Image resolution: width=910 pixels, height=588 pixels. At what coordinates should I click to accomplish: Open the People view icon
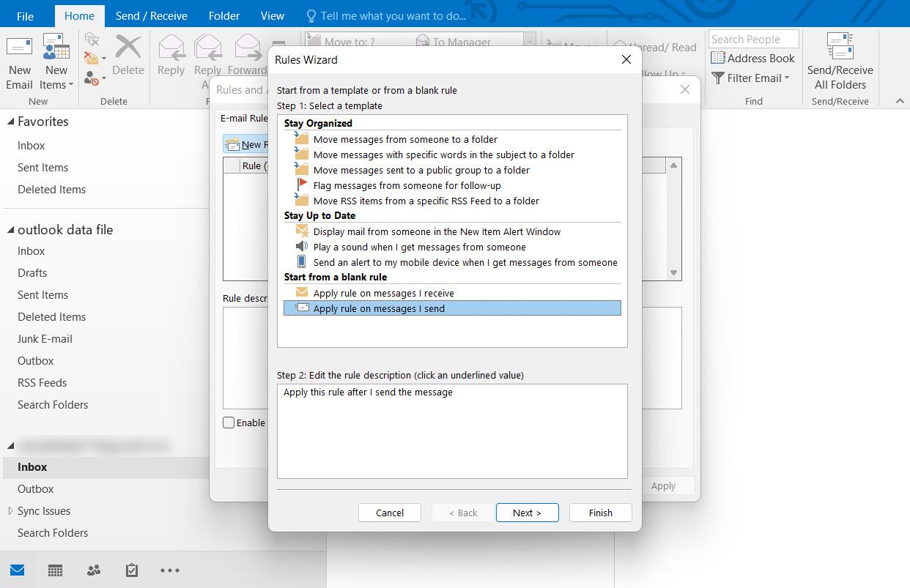[x=94, y=570]
